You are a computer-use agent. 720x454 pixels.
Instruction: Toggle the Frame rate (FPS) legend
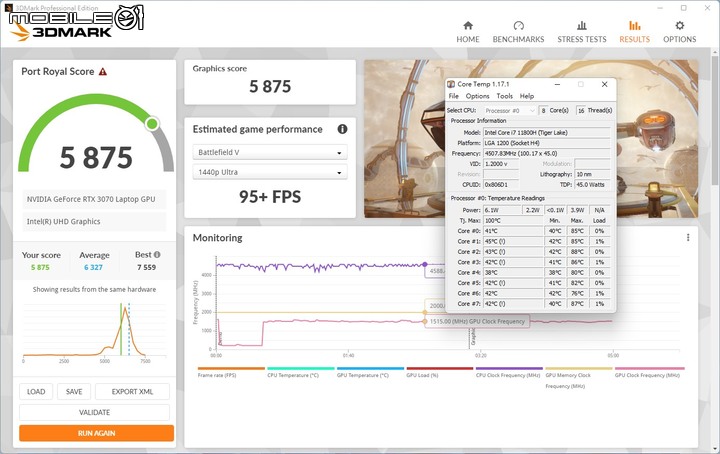[x=231, y=372]
